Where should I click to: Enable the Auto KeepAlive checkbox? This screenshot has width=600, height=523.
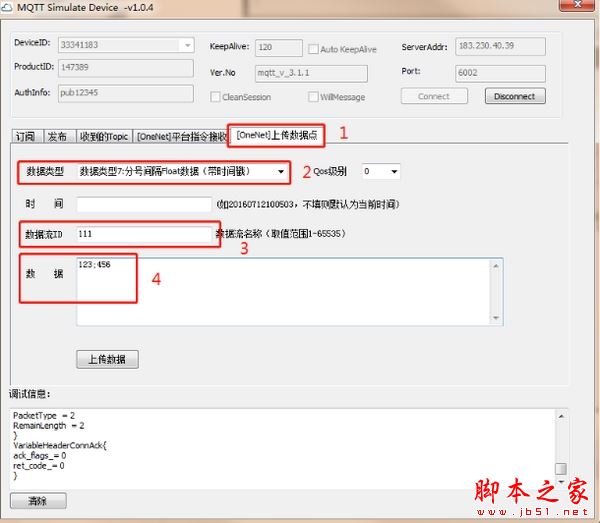(x=313, y=49)
